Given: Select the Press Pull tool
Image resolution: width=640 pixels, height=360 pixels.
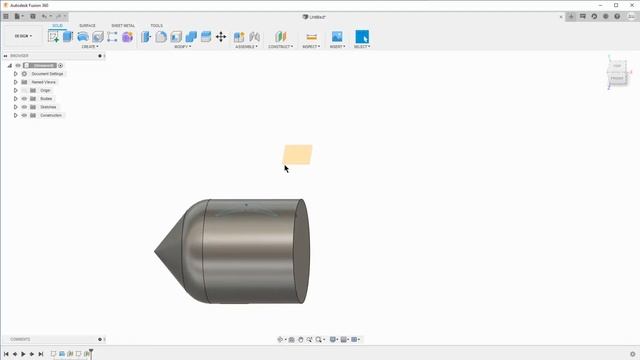Looking at the screenshot, I should click(x=146, y=37).
